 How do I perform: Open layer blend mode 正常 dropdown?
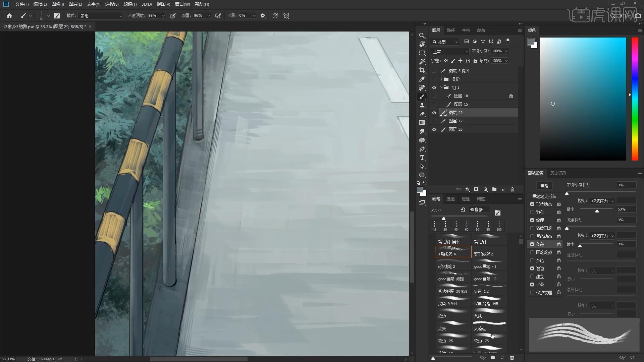[450, 51]
